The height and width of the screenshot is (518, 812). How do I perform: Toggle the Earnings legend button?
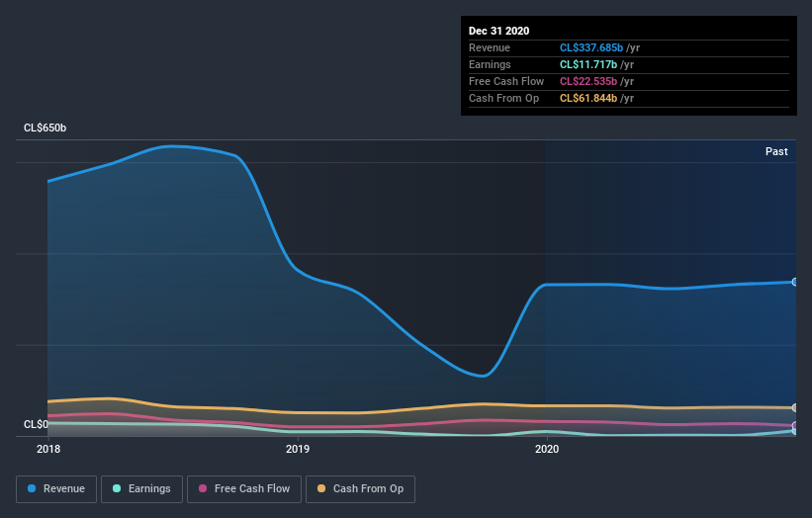click(x=141, y=489)
